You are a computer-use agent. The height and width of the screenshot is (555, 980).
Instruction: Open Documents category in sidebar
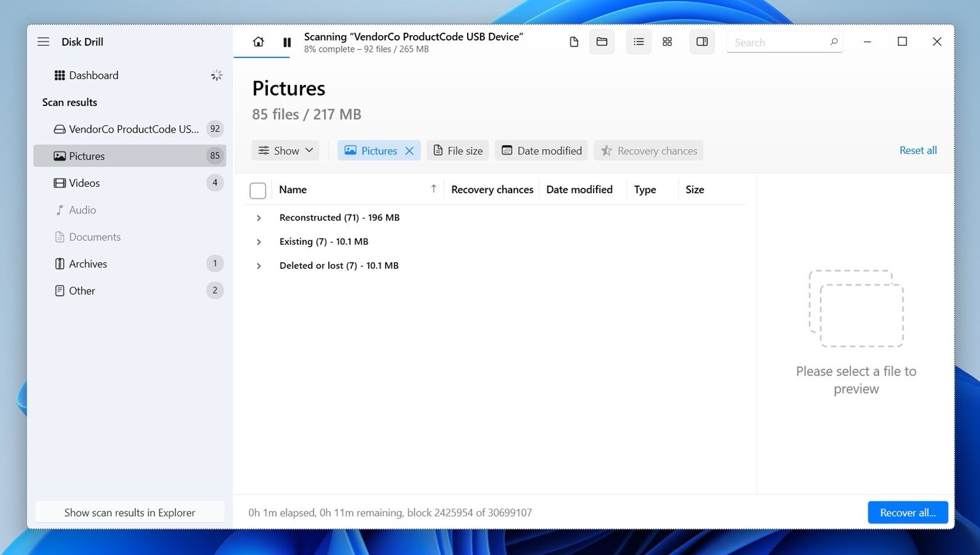[x=130, y=237]
